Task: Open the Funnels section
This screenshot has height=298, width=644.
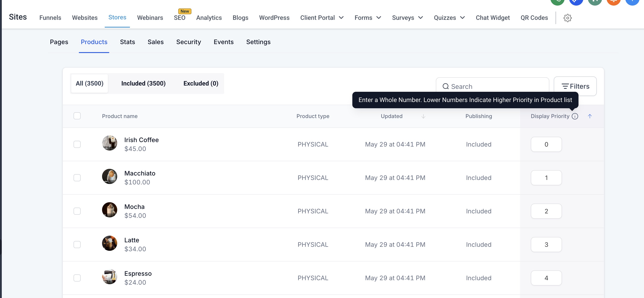Action: (50, 18)
